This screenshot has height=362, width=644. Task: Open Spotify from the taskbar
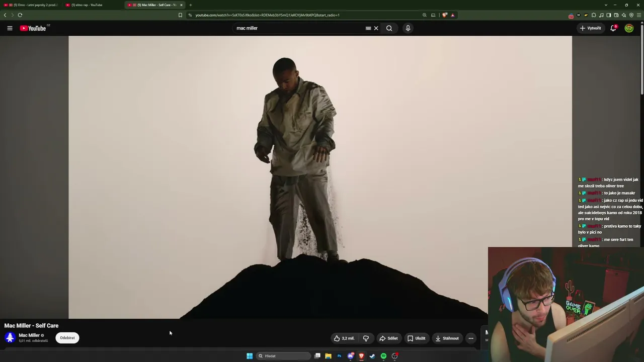pos(383,356)
